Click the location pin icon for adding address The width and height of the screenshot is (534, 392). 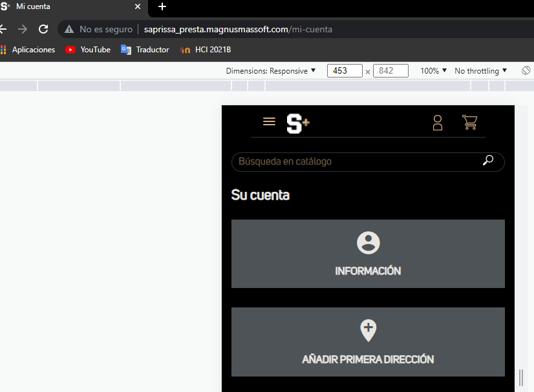coord(368,329)
